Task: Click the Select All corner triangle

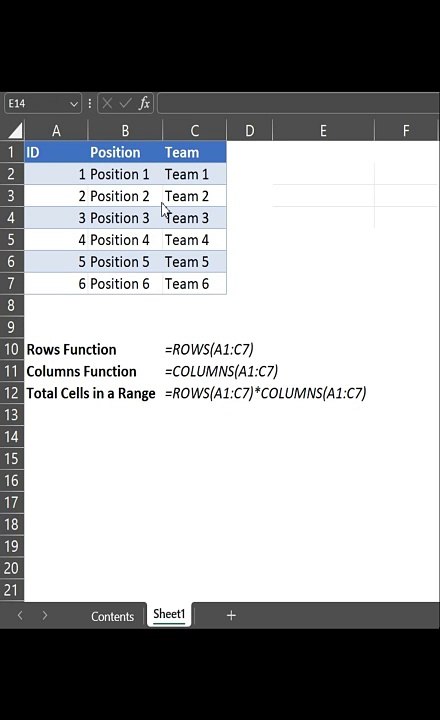Action: click(x=15, y=130)
